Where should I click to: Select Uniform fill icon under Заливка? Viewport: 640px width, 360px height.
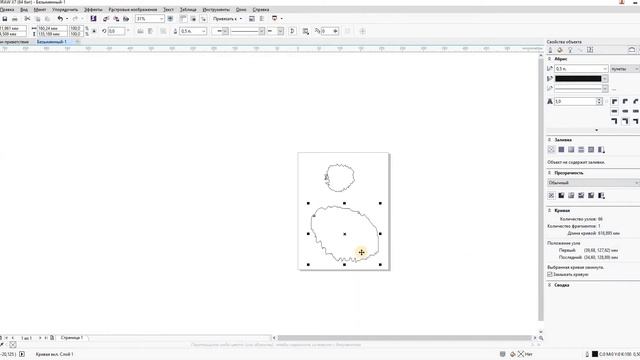561,150
